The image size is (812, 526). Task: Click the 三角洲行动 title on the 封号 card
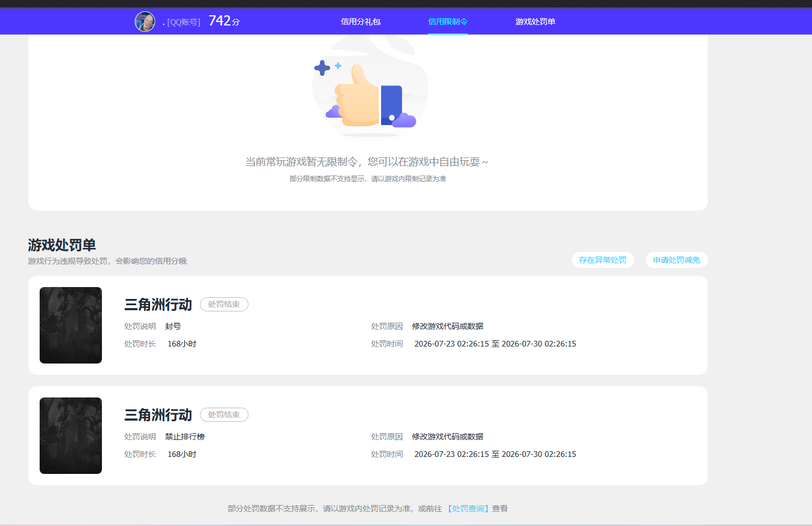158,305
